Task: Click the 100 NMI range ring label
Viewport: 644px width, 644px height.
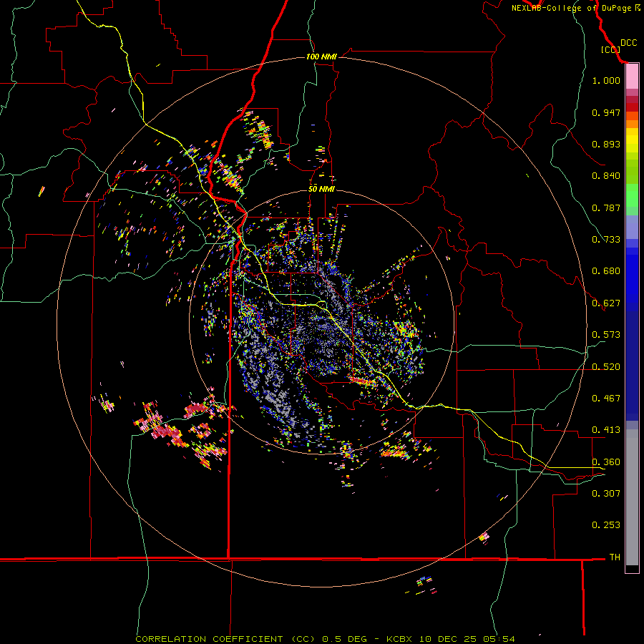Action: 321,57
